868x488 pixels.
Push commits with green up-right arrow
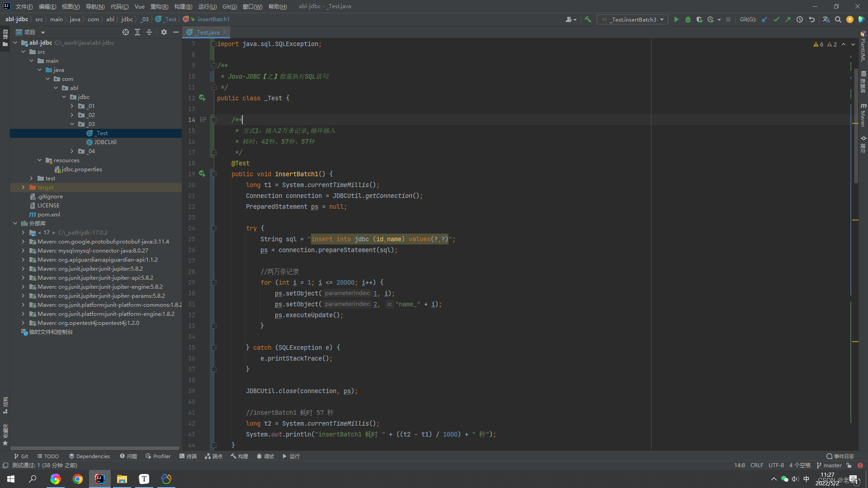788,19
